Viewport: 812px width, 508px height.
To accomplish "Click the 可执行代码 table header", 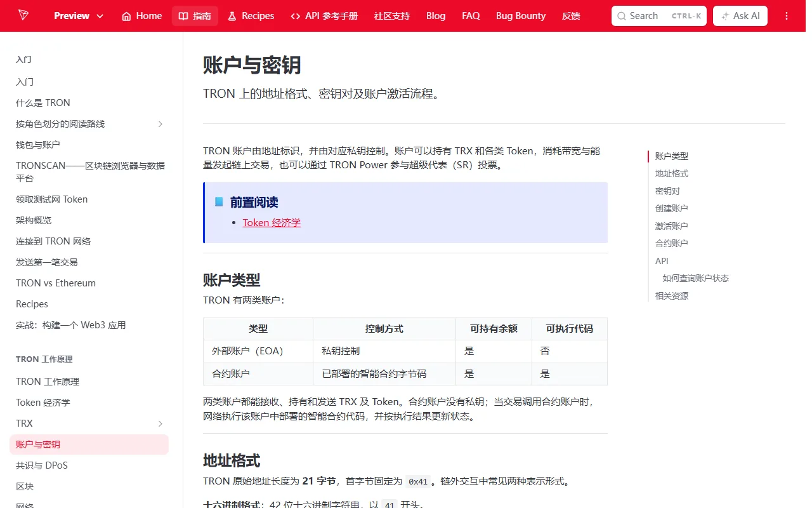I will pos(570,329).
